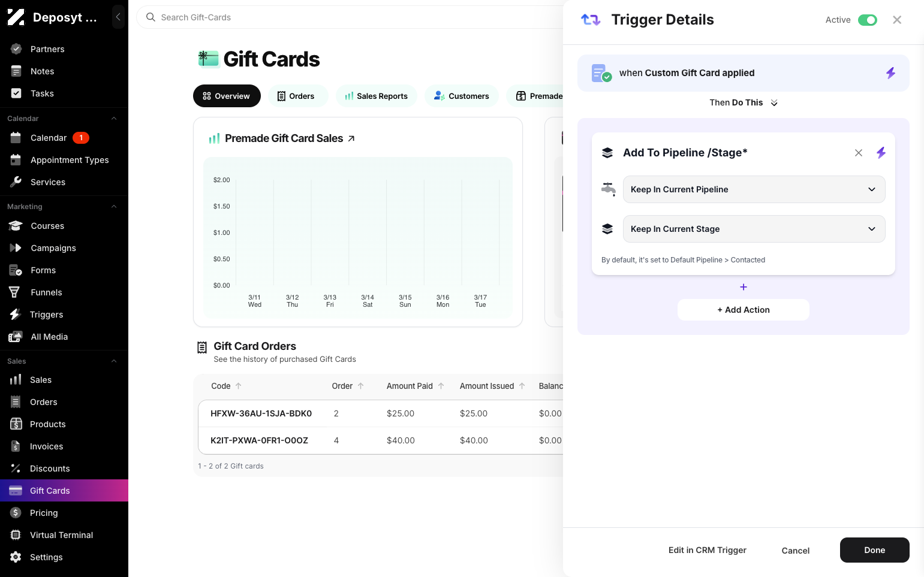Switch to the Overview tab

[x=227, y=96]
